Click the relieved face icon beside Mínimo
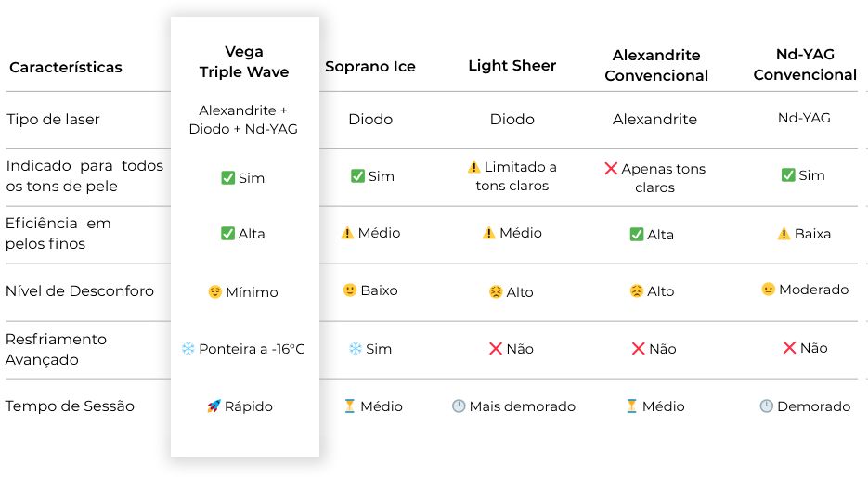This screenshot has height=477, width=868. (x=215, y=292)
